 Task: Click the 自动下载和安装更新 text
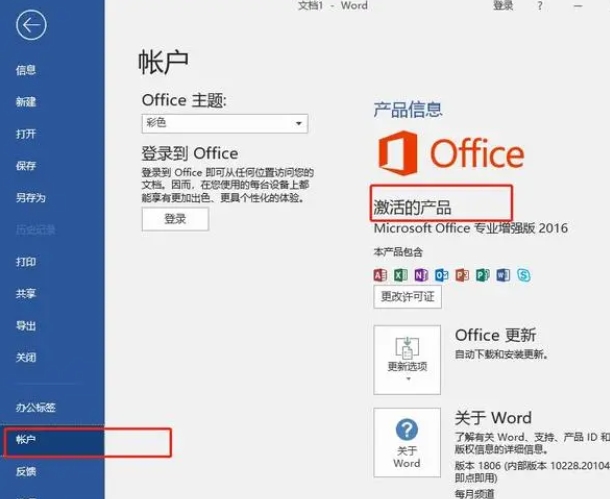click(501, 355)
